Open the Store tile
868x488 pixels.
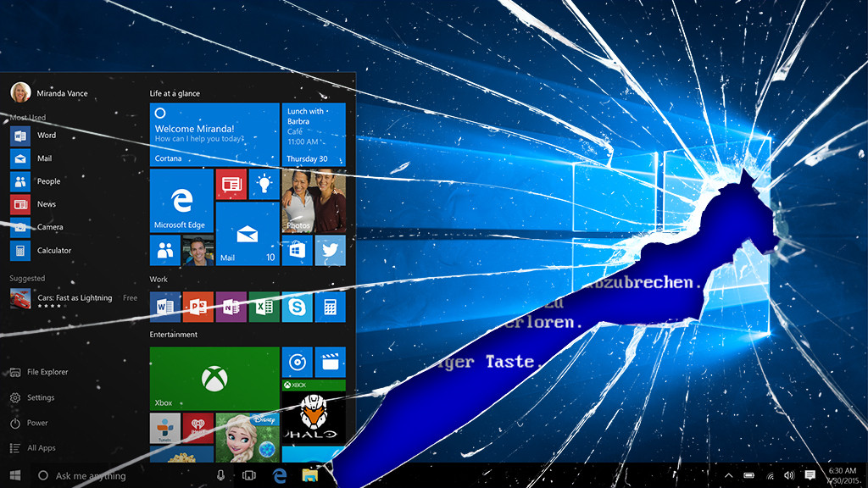[x=298, y=250]
